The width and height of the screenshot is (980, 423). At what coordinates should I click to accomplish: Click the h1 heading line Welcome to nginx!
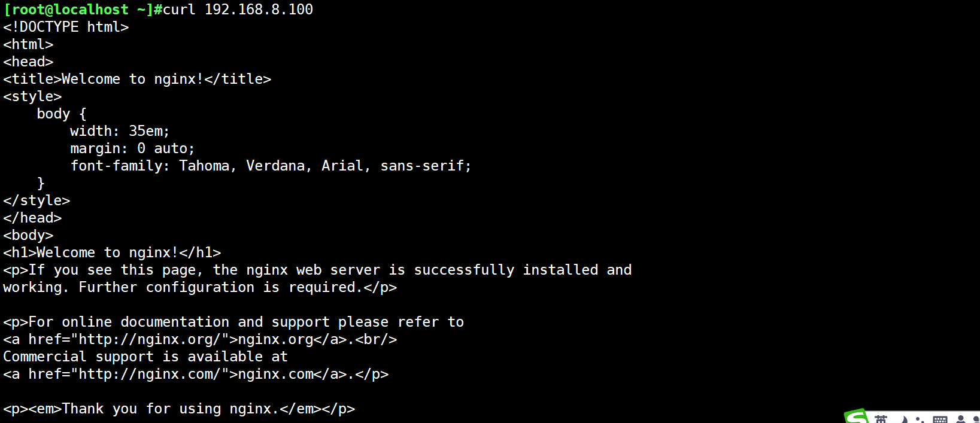pyautogui.click(x=112, y=252)
